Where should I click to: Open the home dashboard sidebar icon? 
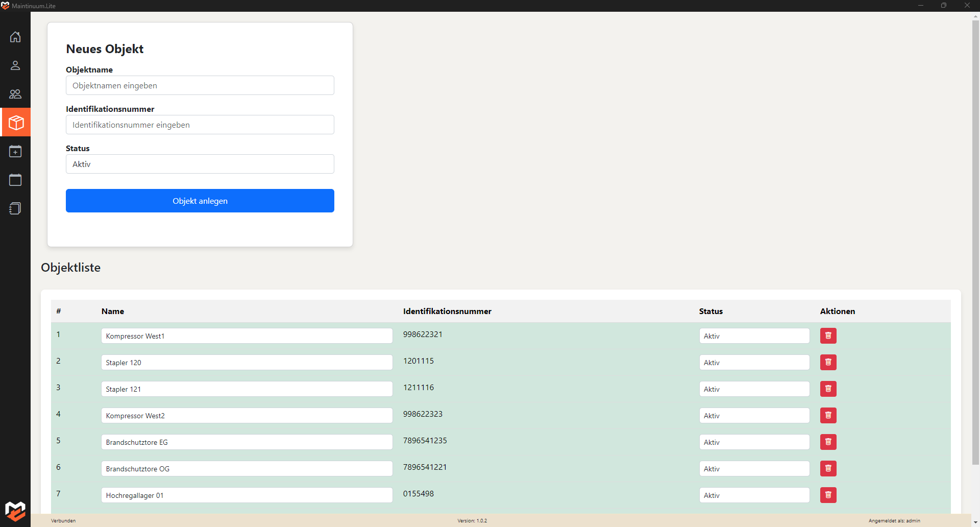(15, 37)
